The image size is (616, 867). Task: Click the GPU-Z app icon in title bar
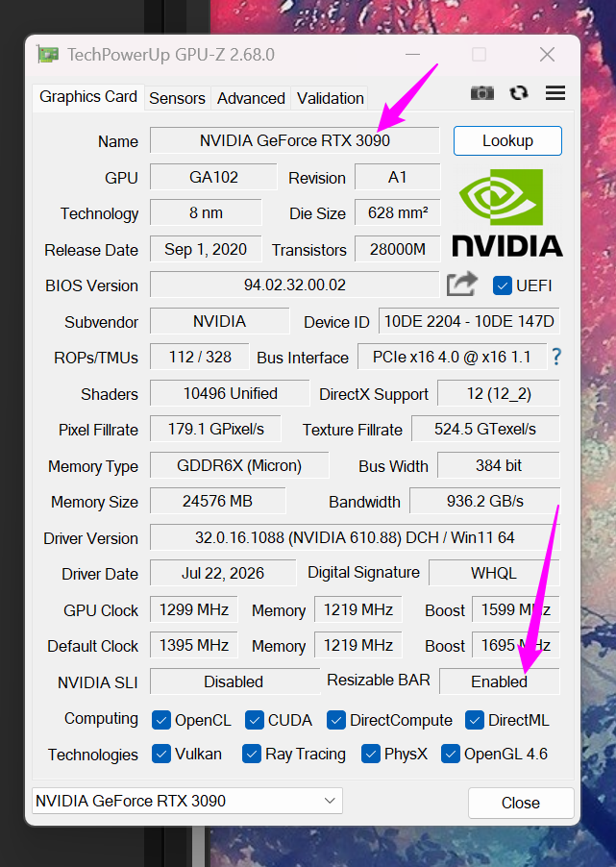[x=48, y=54]
